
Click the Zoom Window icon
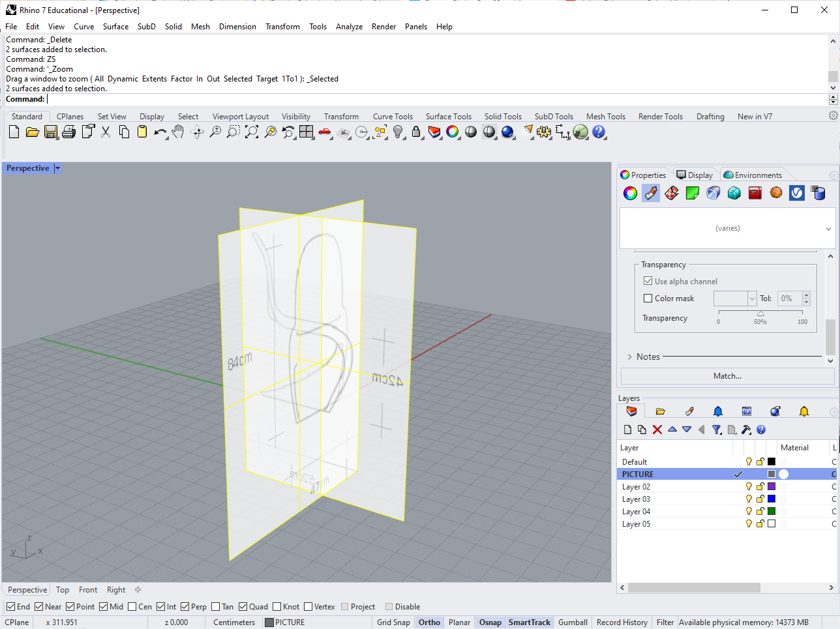tap(233, 132)
